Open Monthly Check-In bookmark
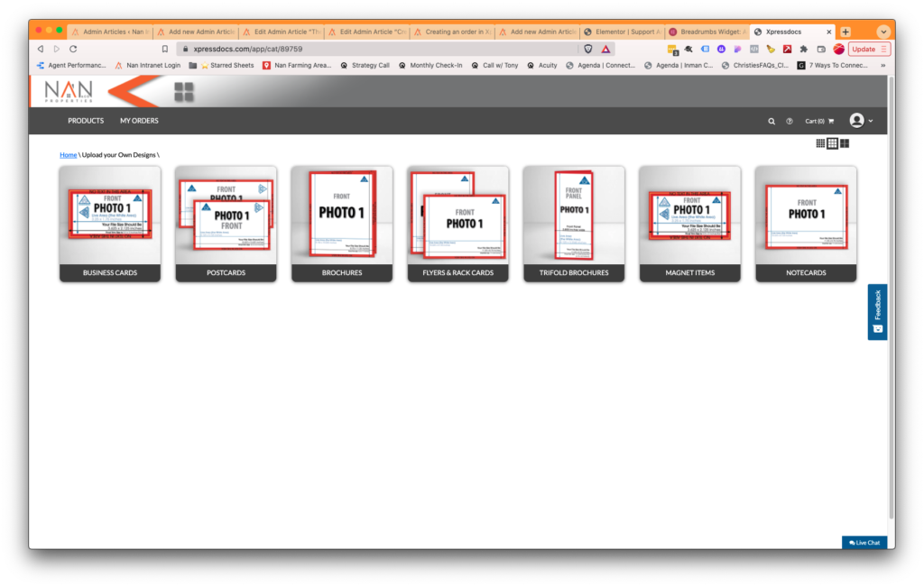This screenshot has height=587, width=924. tap(430, 65)
